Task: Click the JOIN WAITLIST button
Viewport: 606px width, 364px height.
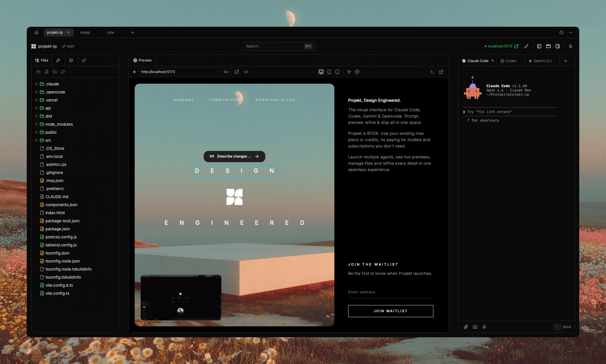Action: (x=390, y=311)
